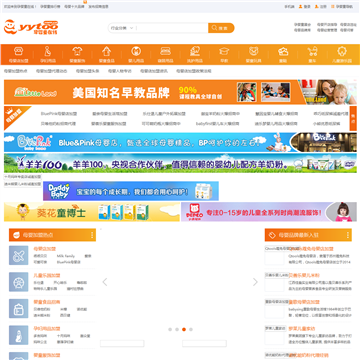The height and width of the screenshot is (360, 360).
Task: Click the ferris wheel icon in hot list
Action: (19, 282)
